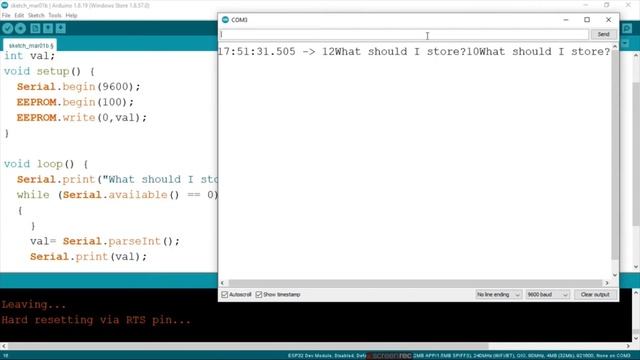Open the Tools menu
Viewport: 640px width, 360px height.
(55, 16)
